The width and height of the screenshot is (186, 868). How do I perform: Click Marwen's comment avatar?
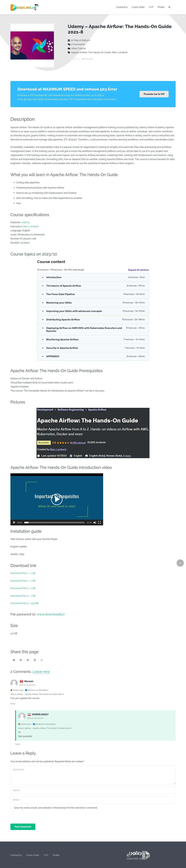14,683
